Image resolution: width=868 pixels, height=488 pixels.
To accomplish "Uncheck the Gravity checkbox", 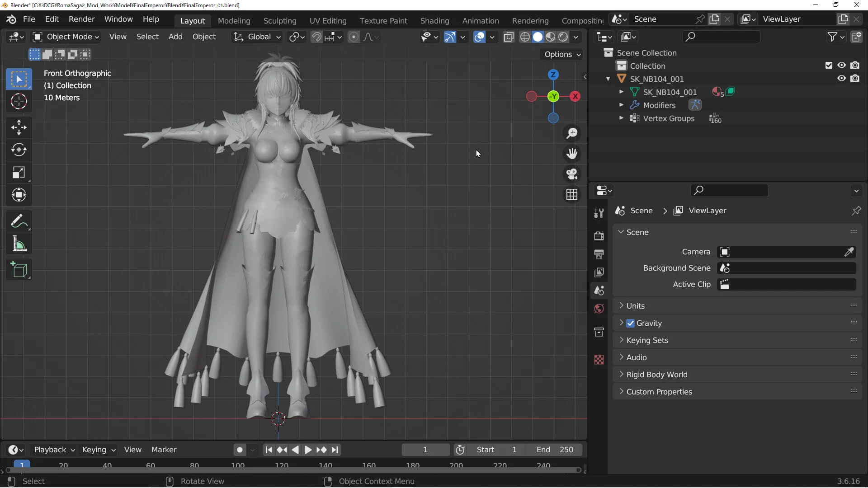I will [631, 323].
